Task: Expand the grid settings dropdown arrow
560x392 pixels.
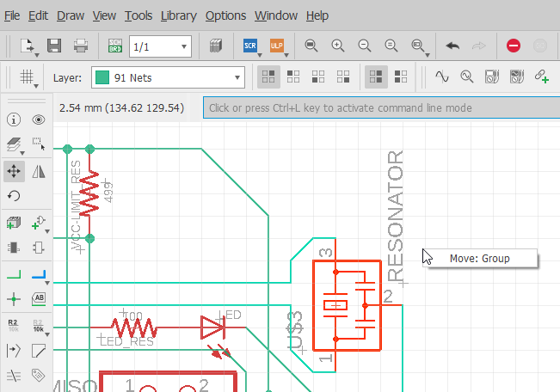Action: pos(36,86)
